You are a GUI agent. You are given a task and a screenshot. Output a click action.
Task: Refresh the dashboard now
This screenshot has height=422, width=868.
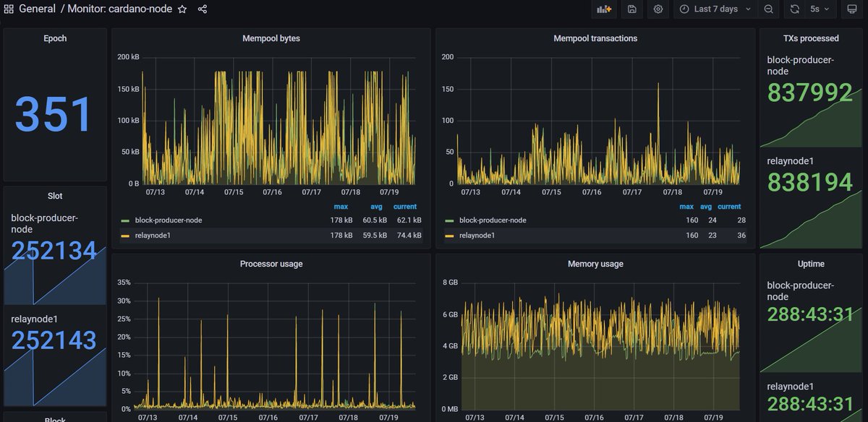pyautogui.click(x=795, y=9)
